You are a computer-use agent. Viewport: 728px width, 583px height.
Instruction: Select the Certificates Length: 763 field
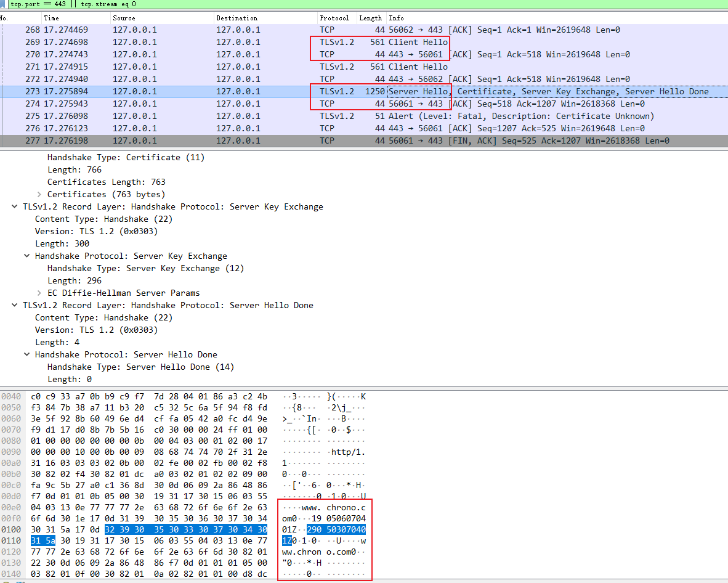106,182
